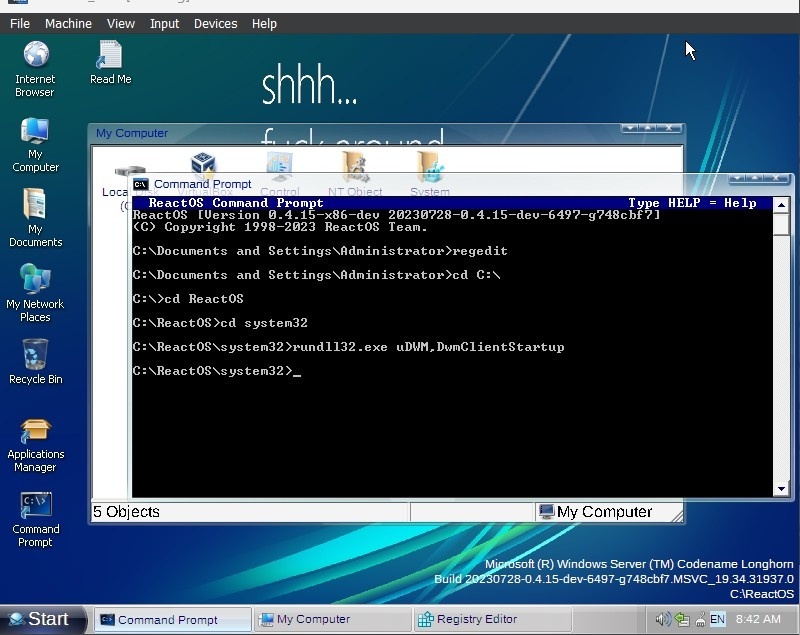This screenshot has width=800, height=635.
Task: Click the '5 Objects' status bar text
Action: coord(126,512)
